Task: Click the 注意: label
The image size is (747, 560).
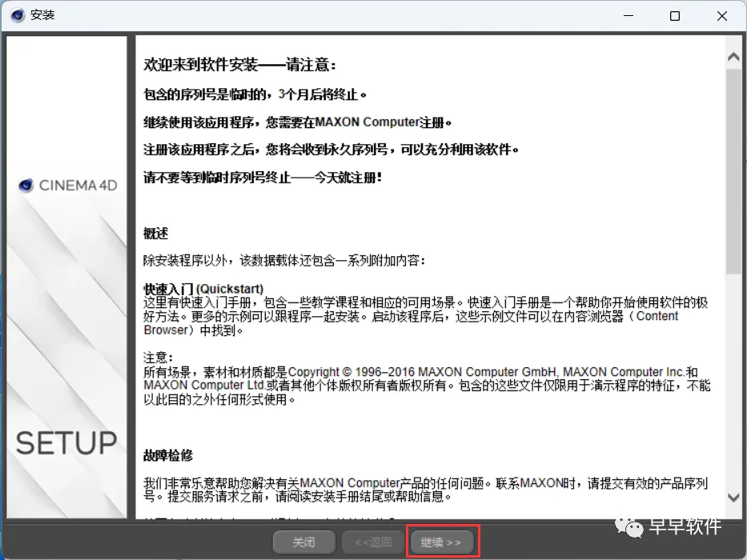Action: (159, 357)
